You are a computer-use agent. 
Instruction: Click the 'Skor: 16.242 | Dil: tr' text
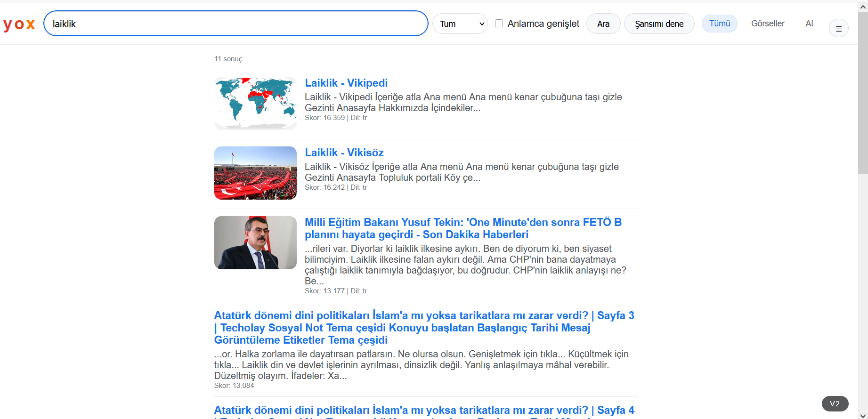click(336, 187)
